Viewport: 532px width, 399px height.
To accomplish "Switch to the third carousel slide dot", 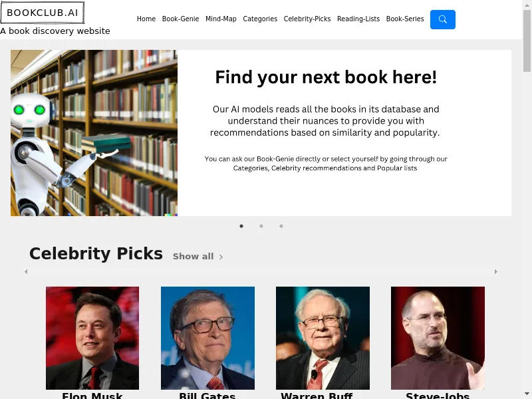I will (281, 226).
